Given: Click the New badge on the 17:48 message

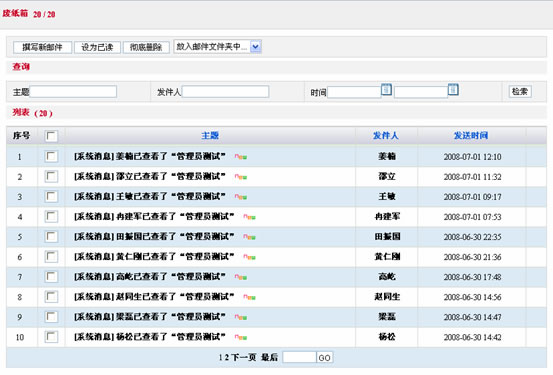Looking at the screenshot, I should point(241,277).
